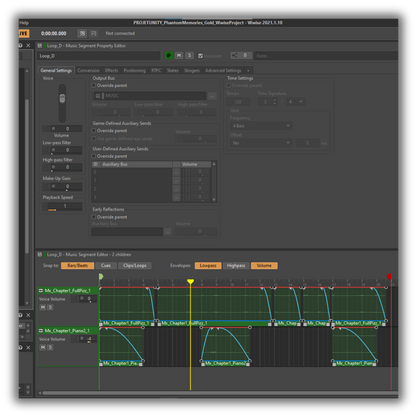Toggle Use game-defined aux sends checkbox

pyautogui.click(x=94, y=138)
